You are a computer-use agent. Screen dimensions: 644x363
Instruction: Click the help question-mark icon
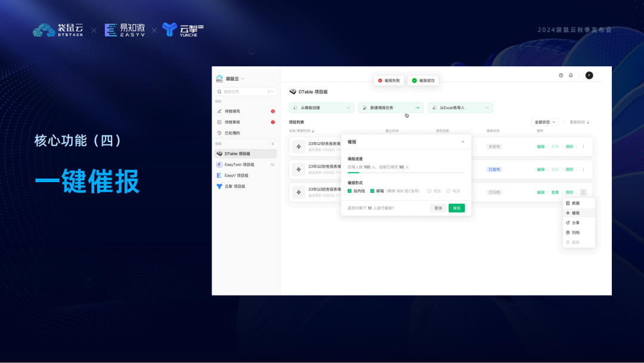point(560,76)
